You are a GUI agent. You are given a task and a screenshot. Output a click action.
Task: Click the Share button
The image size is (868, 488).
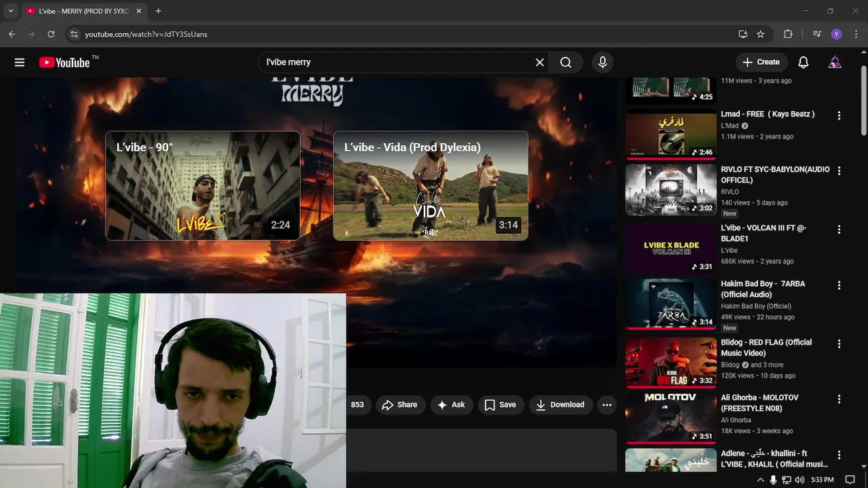400,405
